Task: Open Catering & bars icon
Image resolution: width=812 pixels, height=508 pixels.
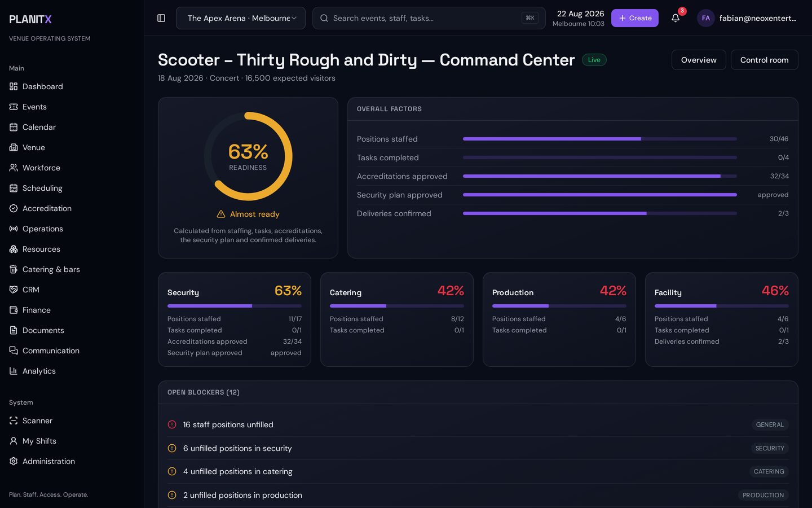Action: [14, 269]
